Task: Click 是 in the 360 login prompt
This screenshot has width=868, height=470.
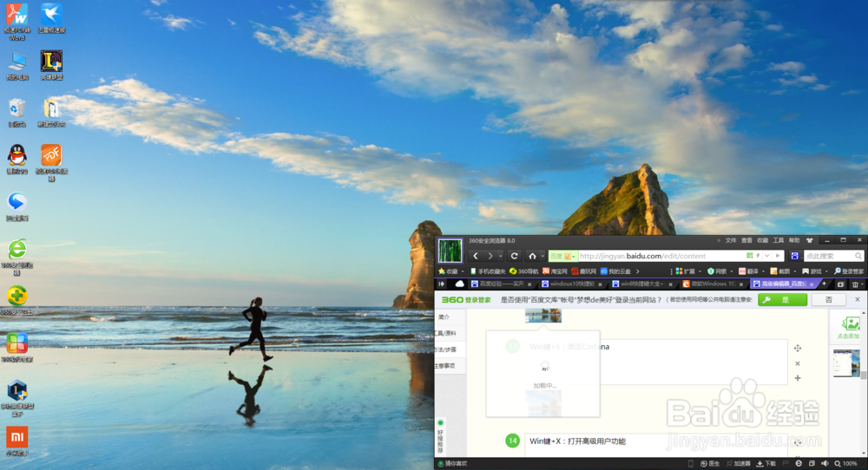Action: pos(782,300)
